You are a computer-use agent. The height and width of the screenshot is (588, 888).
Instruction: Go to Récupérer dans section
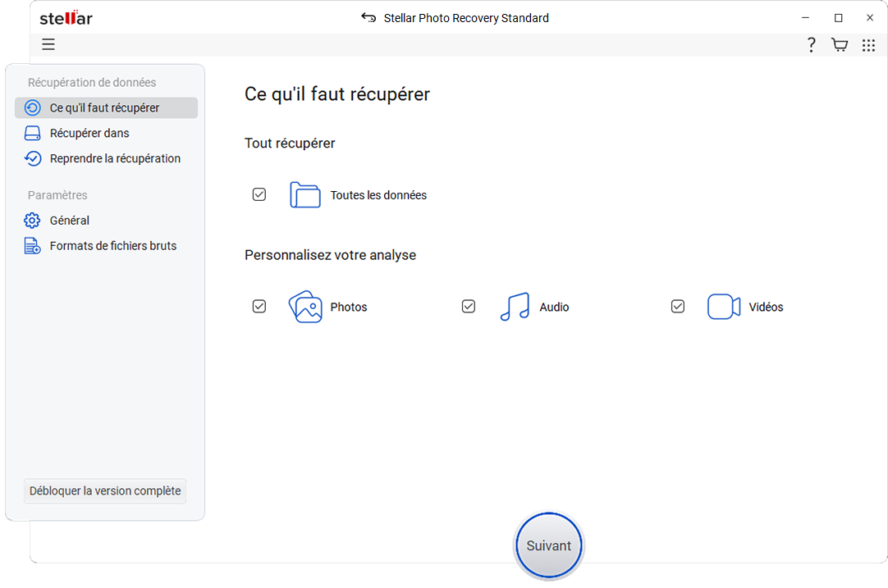coord(89,134)
